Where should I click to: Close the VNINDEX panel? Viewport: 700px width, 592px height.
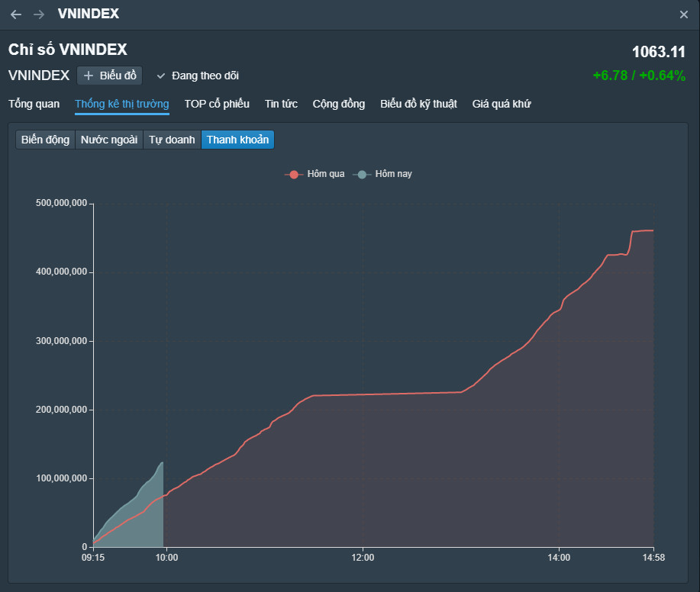pos(683,14)
